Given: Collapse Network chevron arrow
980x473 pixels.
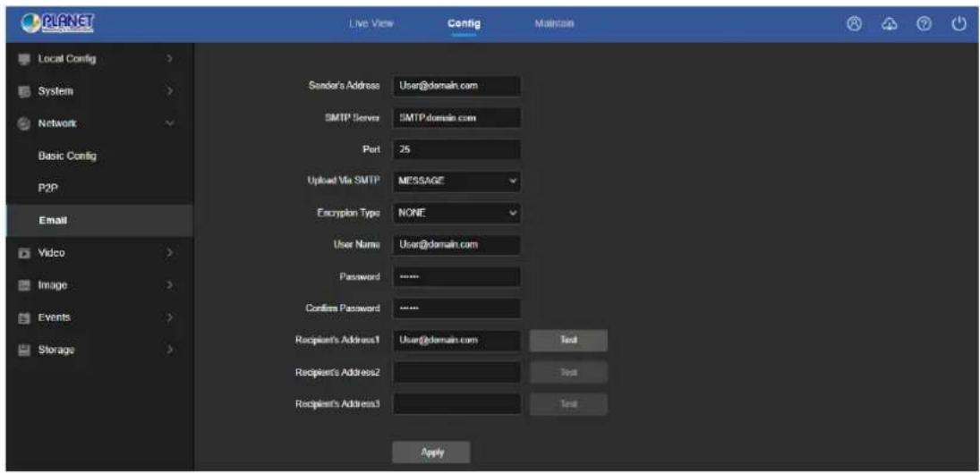Looking at the screenshot, I should pyautogui.click(x=169, y=123).
